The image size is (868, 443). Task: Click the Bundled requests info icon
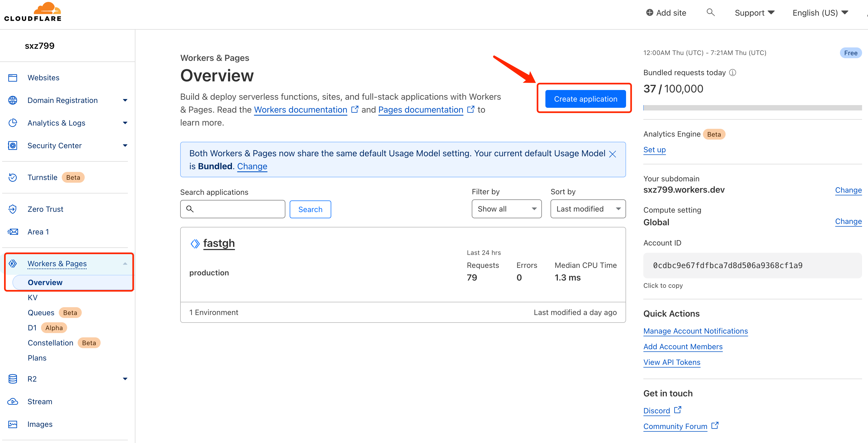733,72
